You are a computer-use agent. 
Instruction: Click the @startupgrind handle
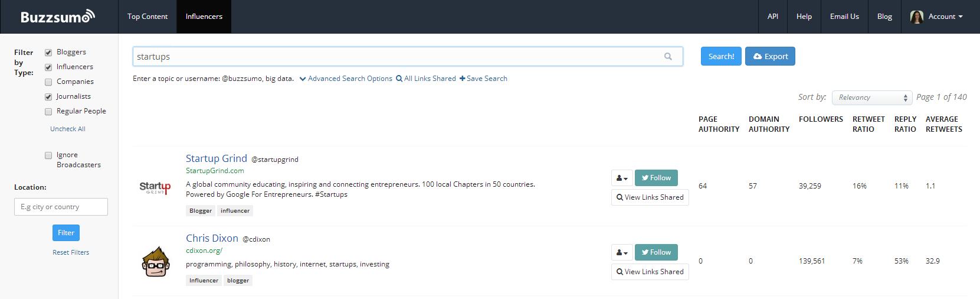pyautogui.click(x=275, y=160)
